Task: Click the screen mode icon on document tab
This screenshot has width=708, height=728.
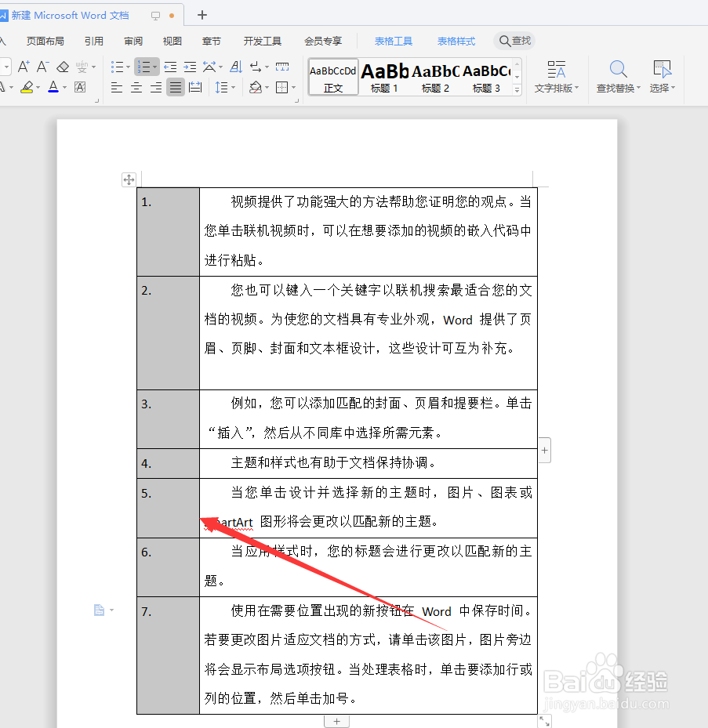Action: pos(155,16)
